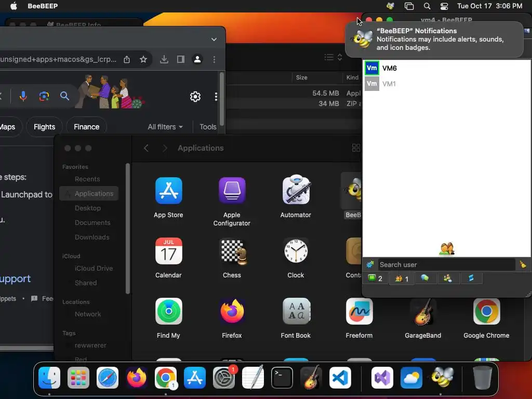532x399 pixels.
Task: Open the Apple menu
Action: (x=14, y=6)
